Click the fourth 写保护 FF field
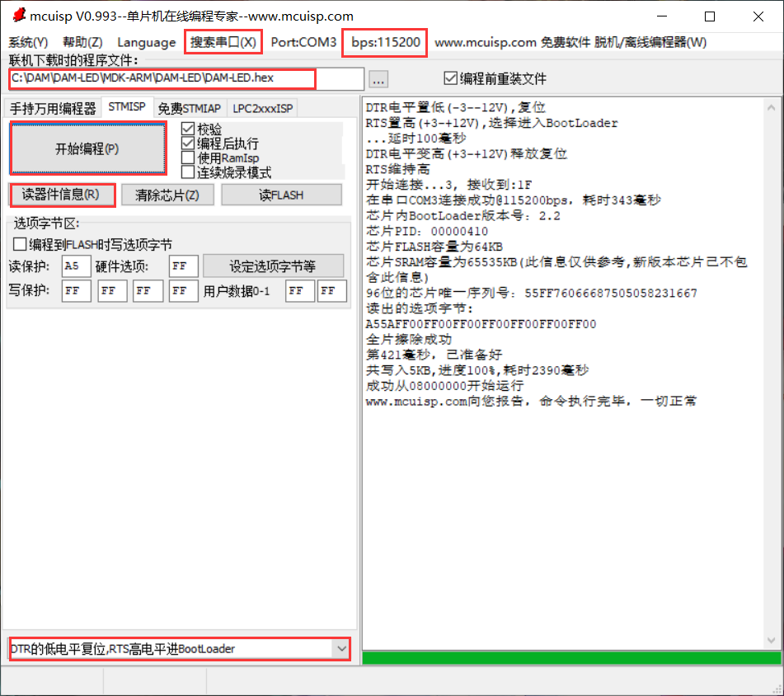The image size is (784, 696). 184,290
